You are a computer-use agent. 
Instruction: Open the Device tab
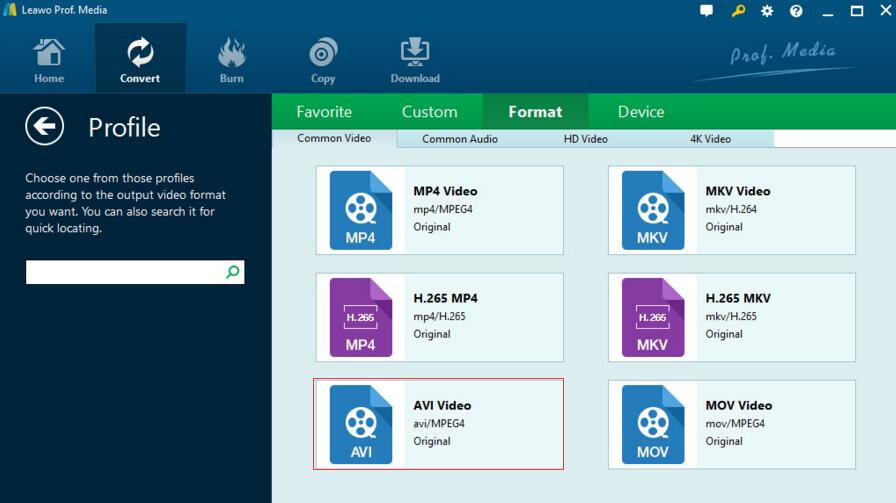[641, 112]
